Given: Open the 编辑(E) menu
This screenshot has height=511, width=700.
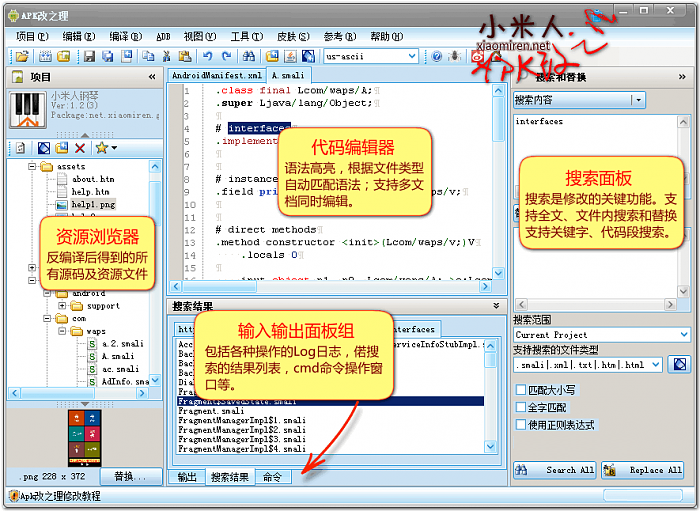Looking at the screenshot, I should [x=79, y=36].
